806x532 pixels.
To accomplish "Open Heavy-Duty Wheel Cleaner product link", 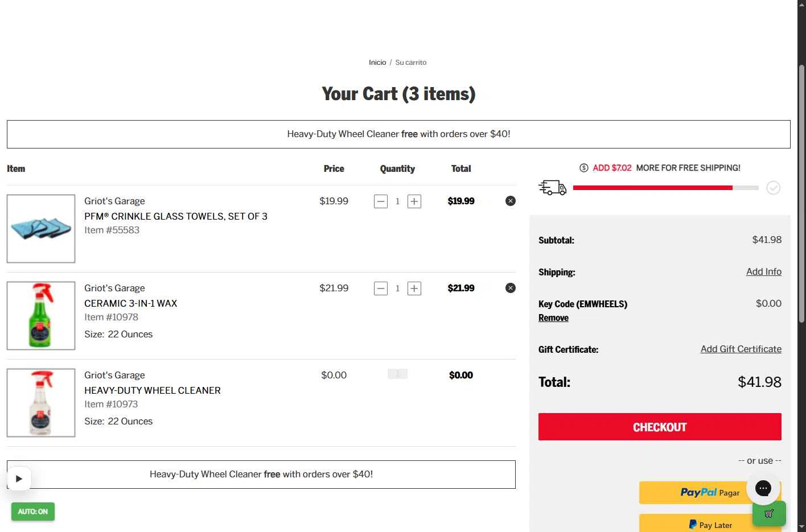I will (x=153, y=390).
